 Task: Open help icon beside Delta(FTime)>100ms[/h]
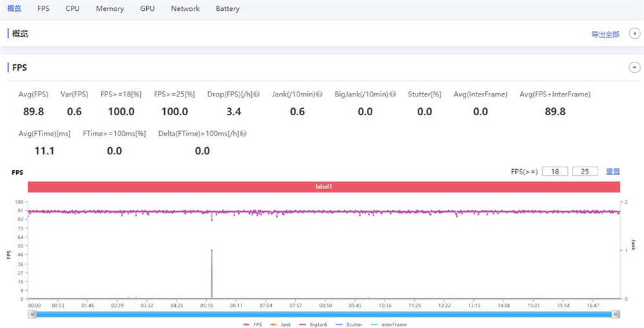coord(243,134)
